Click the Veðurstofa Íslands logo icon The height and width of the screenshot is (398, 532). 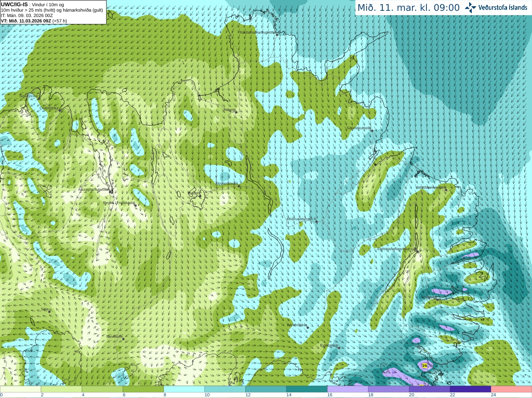pyautogui.click(x=470, y=7)
